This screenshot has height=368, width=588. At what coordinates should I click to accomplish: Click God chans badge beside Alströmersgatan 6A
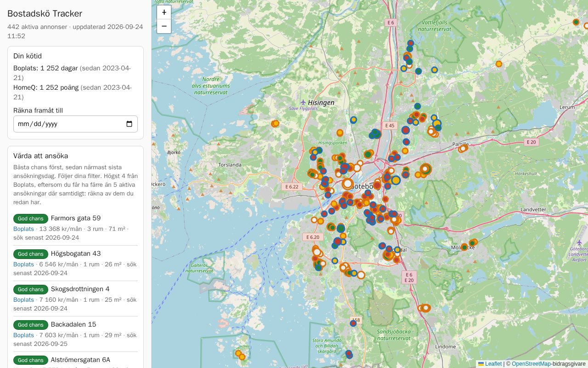31,360
